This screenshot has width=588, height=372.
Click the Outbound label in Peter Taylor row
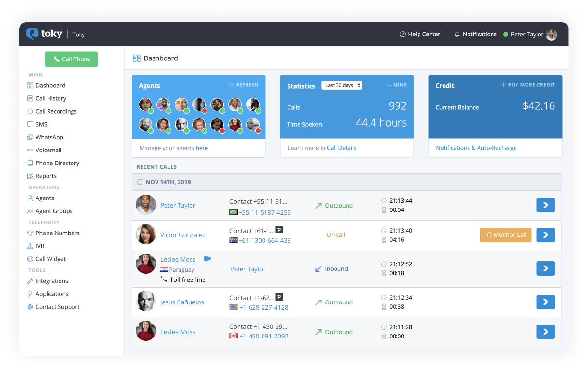(339, 205)
